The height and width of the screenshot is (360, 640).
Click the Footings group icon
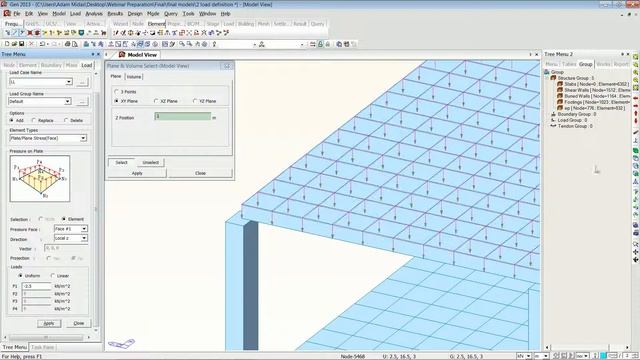pos(560,102)
